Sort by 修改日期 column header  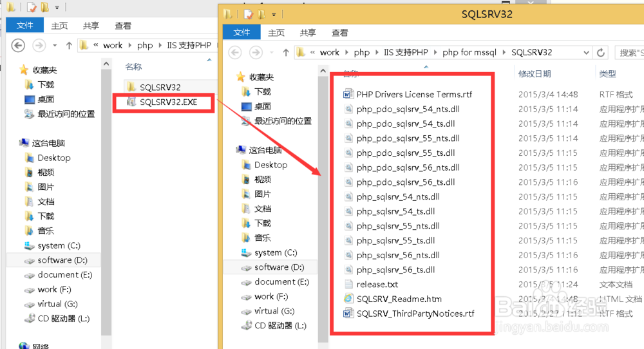(x=535, y=74)
